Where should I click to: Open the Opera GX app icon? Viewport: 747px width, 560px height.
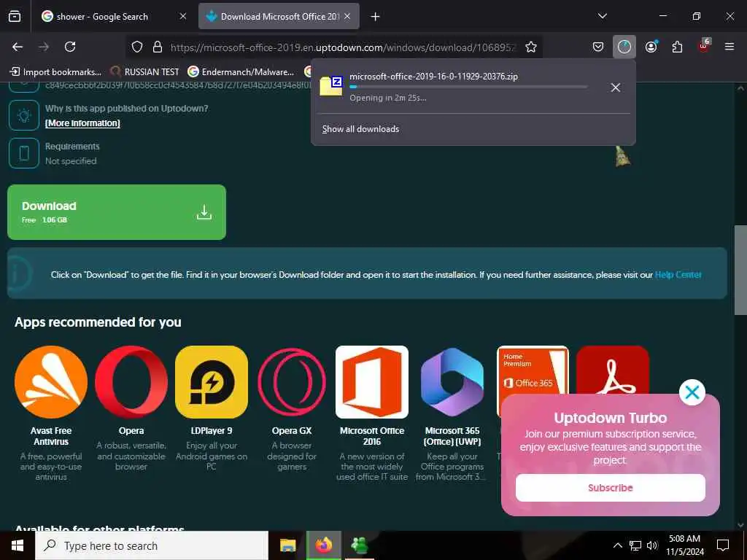(292, 382)
